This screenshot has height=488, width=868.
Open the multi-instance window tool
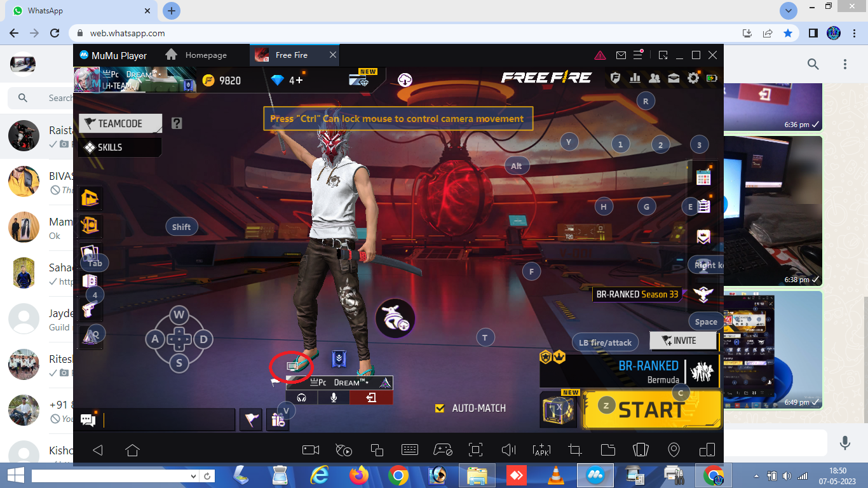tap(377, 450)
